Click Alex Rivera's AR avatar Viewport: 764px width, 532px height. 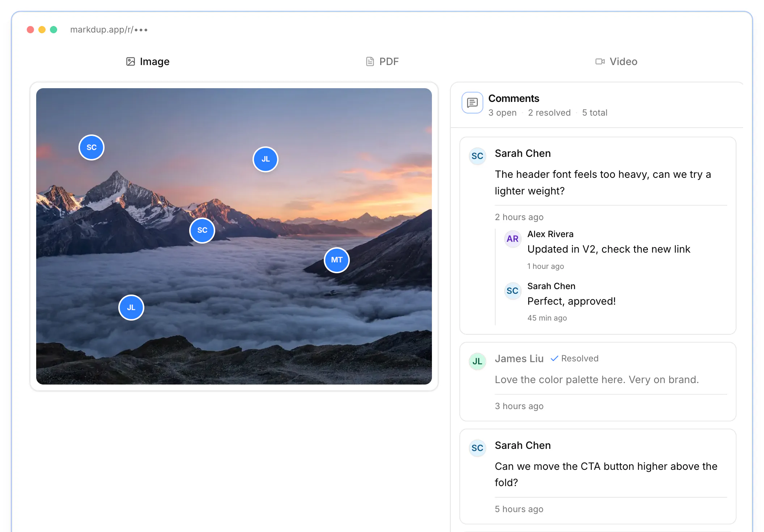click(513, 239)
